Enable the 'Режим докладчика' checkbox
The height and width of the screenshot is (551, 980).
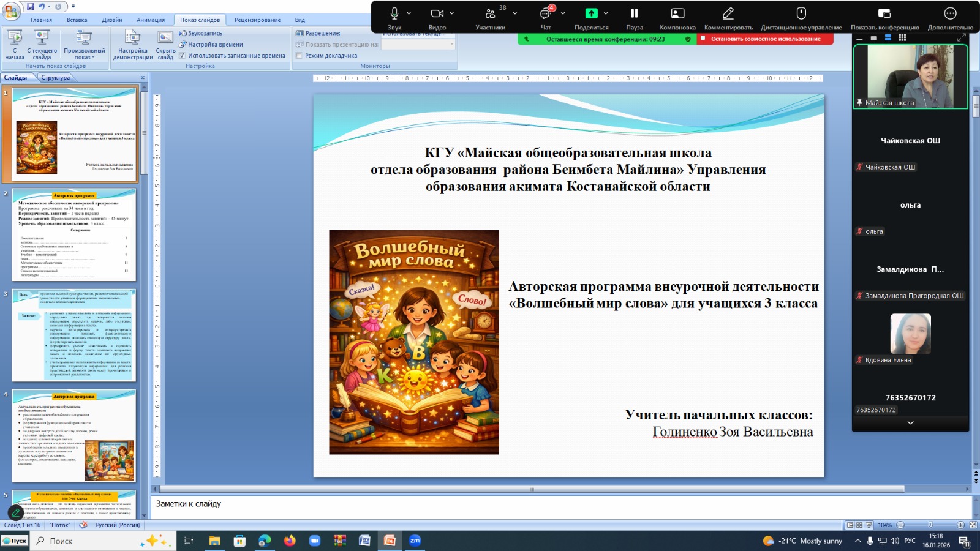(300, 56)
